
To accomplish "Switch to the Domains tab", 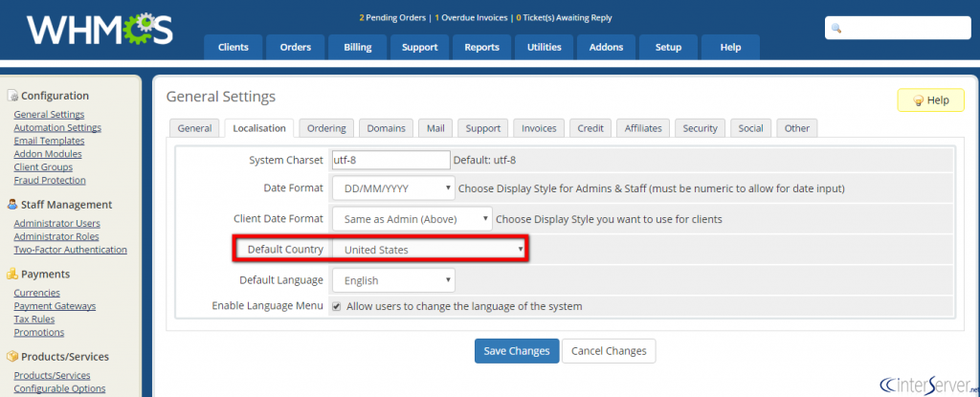I will point(387,128).
